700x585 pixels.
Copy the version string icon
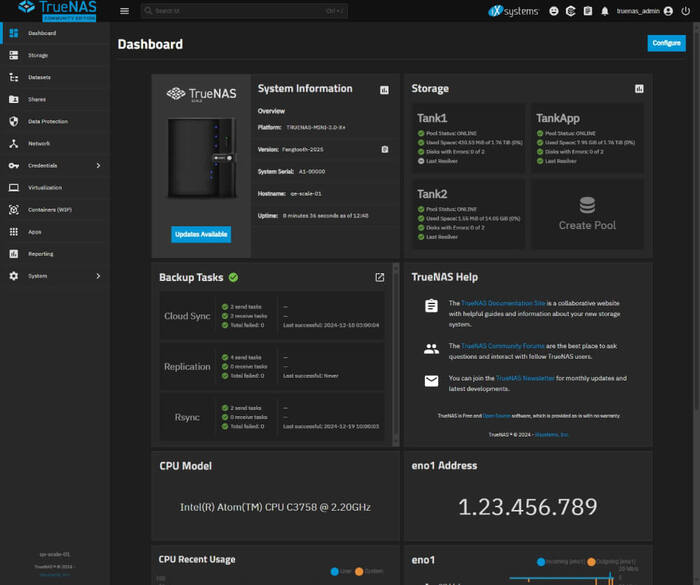[384, 149]
